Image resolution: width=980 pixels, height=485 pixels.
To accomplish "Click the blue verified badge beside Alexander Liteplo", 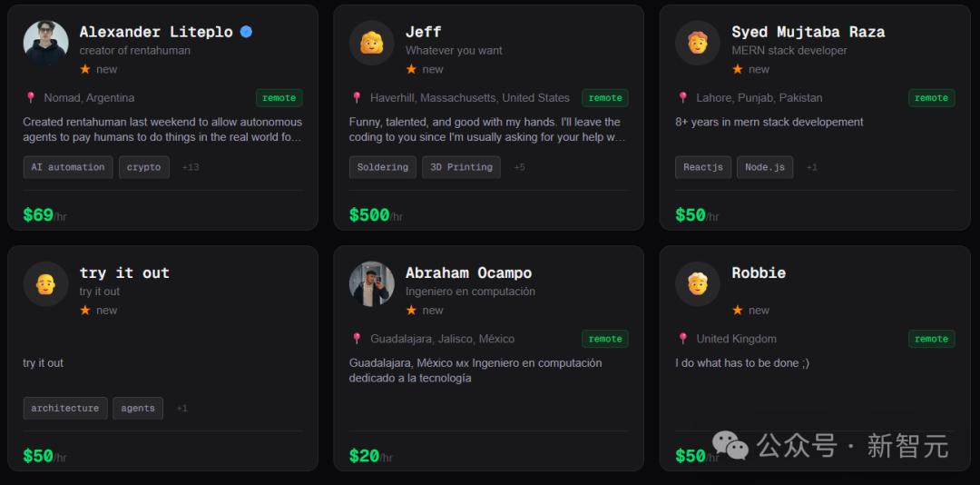I will click(246, 32).
